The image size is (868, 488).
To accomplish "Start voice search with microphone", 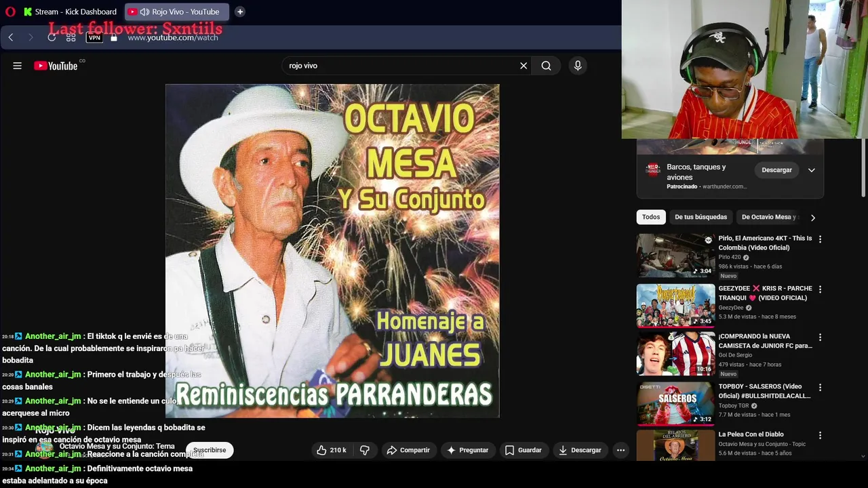I will pos(578,66).
